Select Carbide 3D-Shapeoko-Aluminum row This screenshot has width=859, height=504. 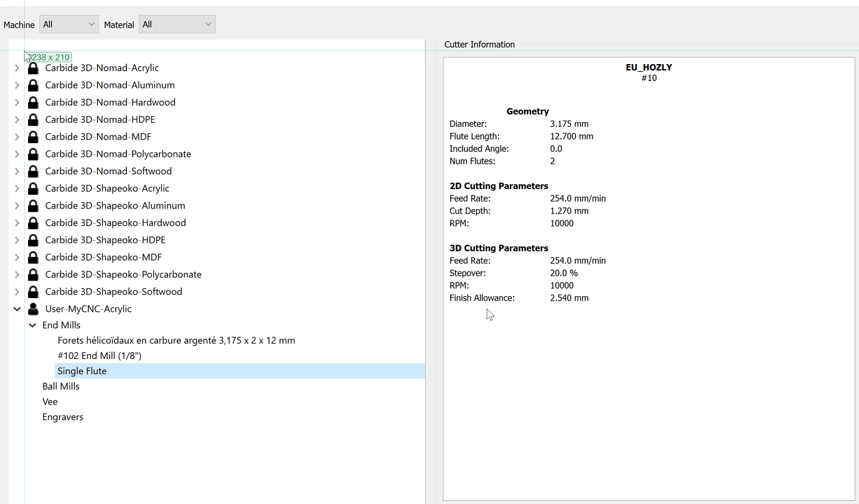coord(115,205)
